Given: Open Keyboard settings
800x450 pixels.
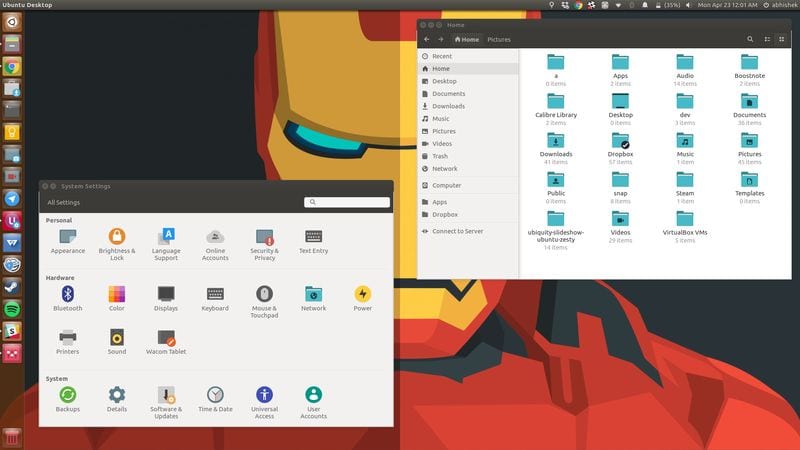Looking at the screenshot, I should 215,298.
